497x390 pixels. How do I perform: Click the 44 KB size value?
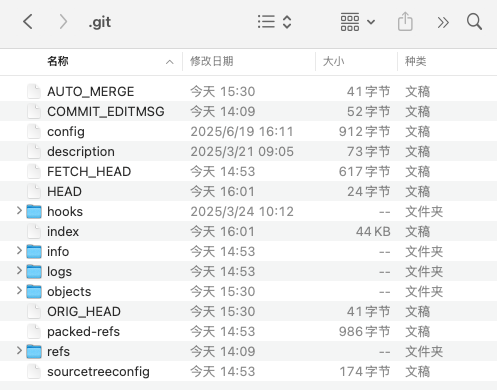tap(373, 232)
